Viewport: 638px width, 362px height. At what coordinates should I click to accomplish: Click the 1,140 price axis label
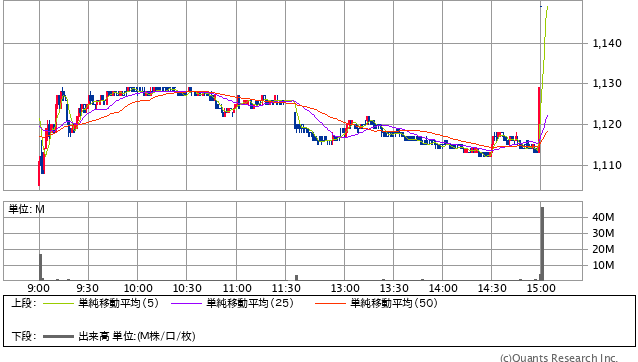coord(607,43)
